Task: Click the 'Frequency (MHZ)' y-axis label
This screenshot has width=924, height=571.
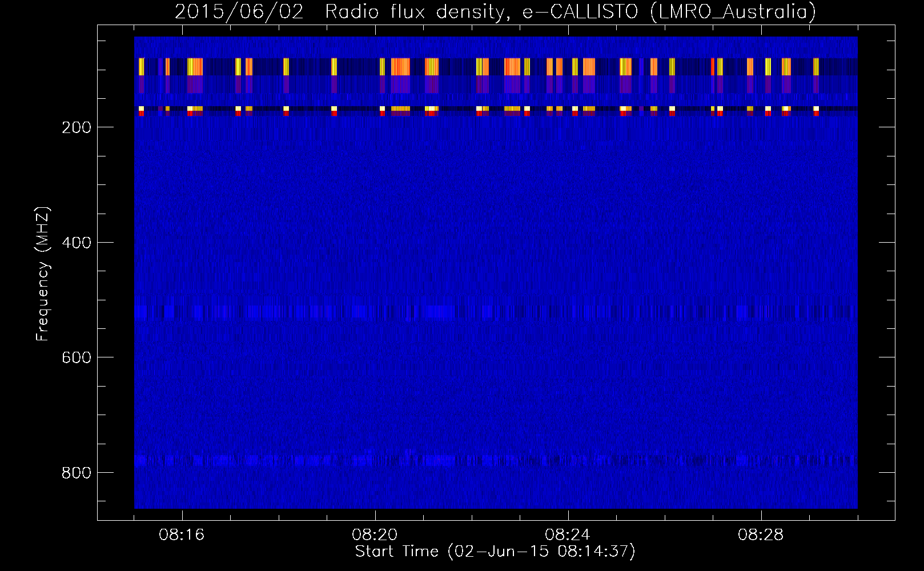Action: 43,274
